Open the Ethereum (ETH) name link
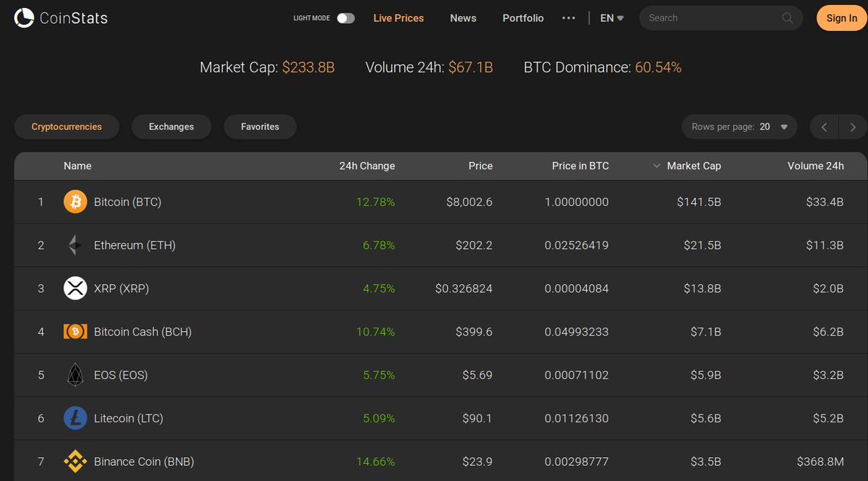This screenshot has height=481, width=868. tap(135, 245)
